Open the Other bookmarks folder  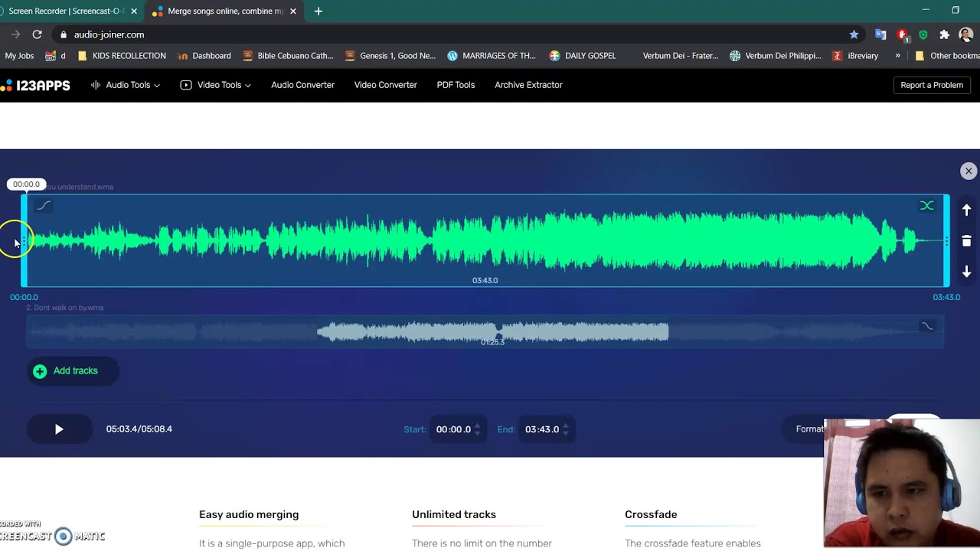pyautogui.click(x=947, y=56)
